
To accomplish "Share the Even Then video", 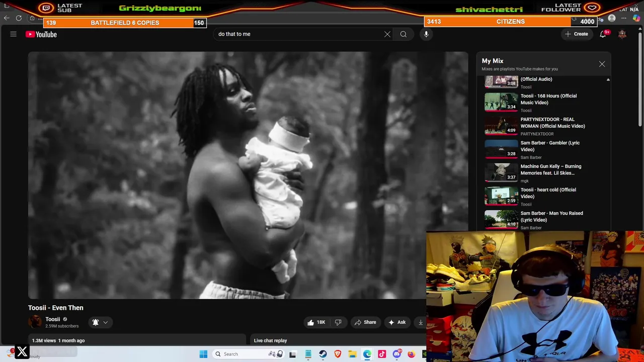I will 366,322.
